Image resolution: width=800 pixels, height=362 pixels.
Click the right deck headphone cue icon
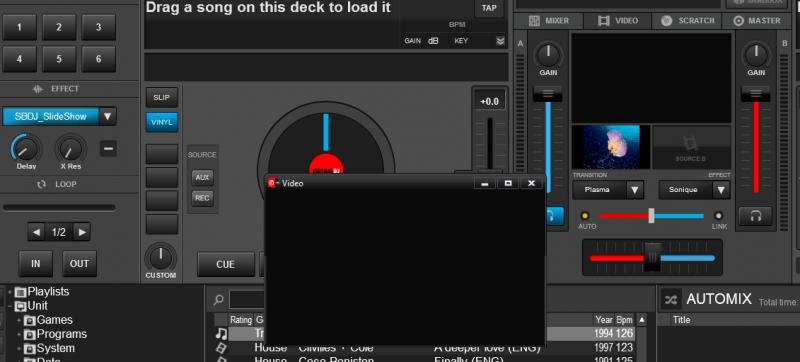[756, 216]
